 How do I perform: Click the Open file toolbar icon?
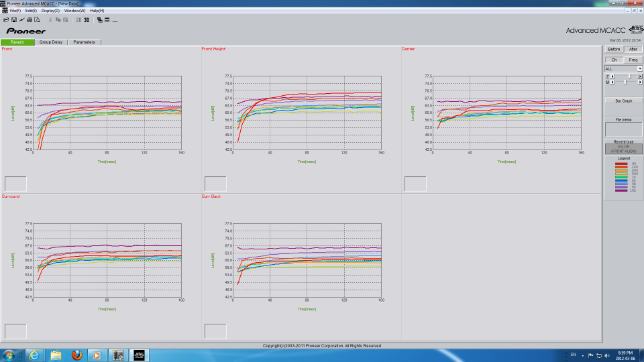click(x=5, y=20)
